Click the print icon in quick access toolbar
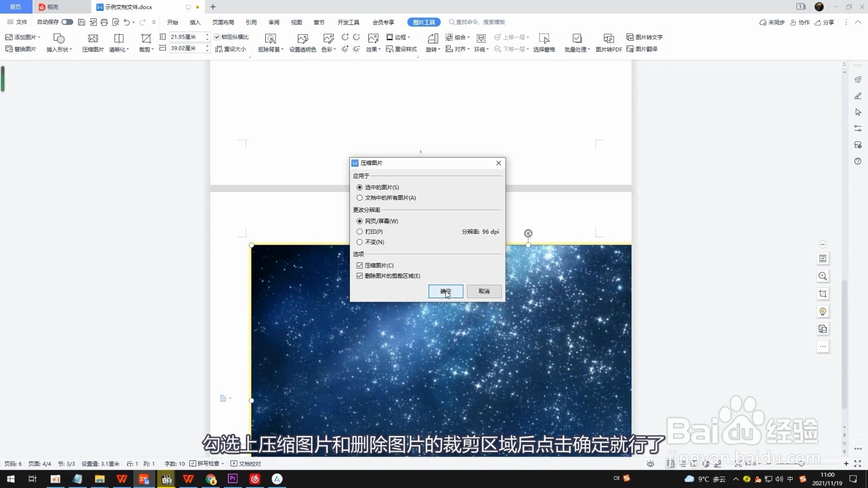 tap(104, 22)
